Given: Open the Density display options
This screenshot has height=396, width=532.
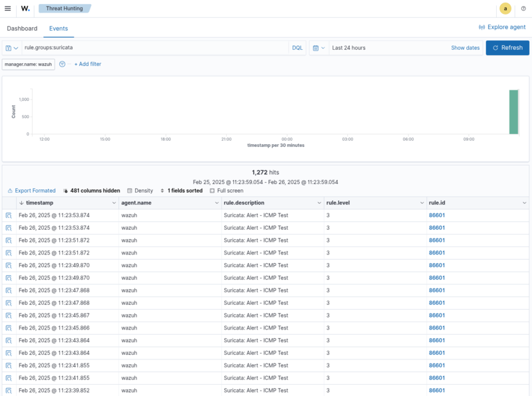Looking at the screenshot, I should click(140, 191).
